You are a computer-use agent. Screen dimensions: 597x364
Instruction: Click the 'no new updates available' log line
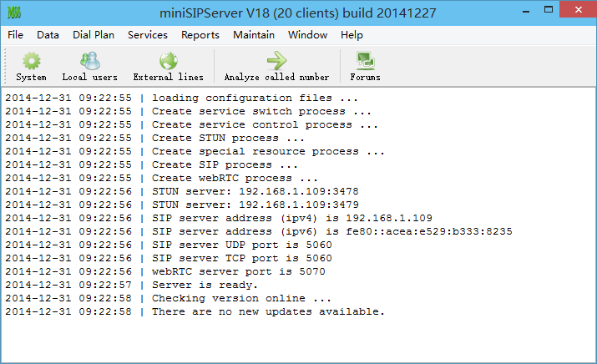(195, 311)
